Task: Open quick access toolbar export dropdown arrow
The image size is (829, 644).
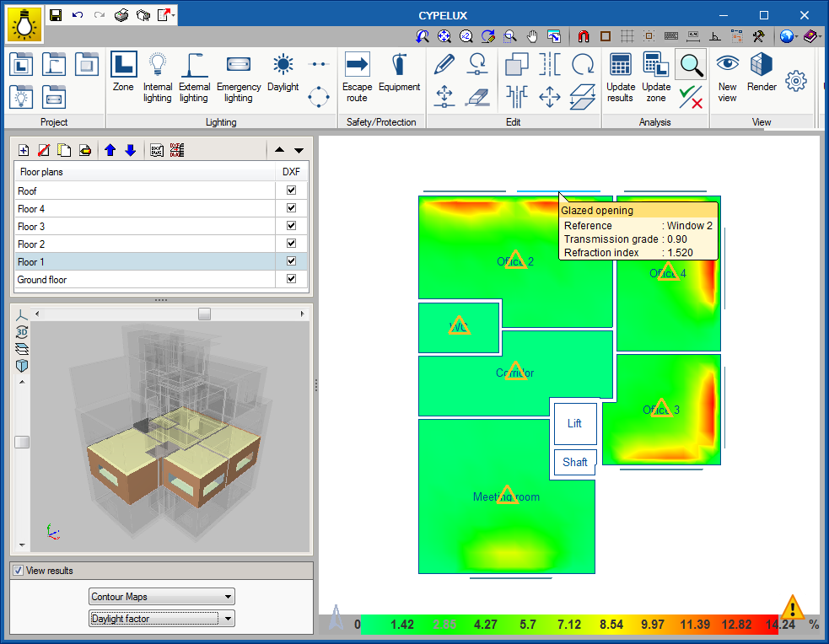Action: pyautogui.click(x=173, y=15)
